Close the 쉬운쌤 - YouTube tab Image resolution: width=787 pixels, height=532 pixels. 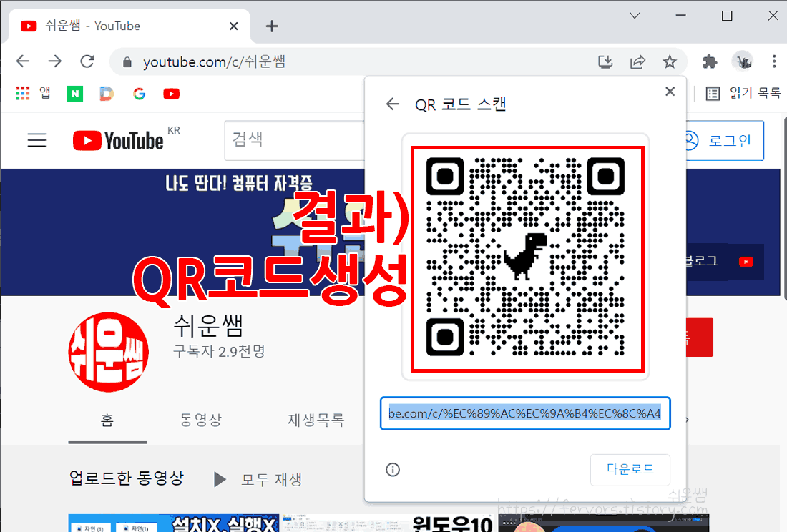click(x=233, y=26)
